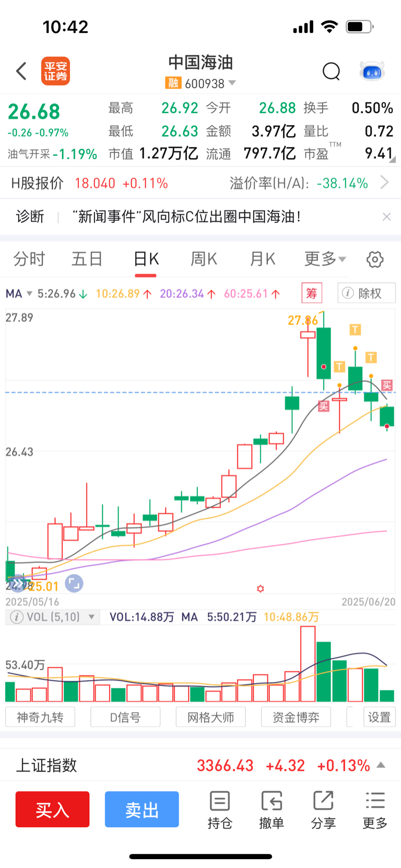The height and width of the screenshot is (868, 401).
Task: Expand stock code 600938 dropdown
Action: (x=232, y=83)
